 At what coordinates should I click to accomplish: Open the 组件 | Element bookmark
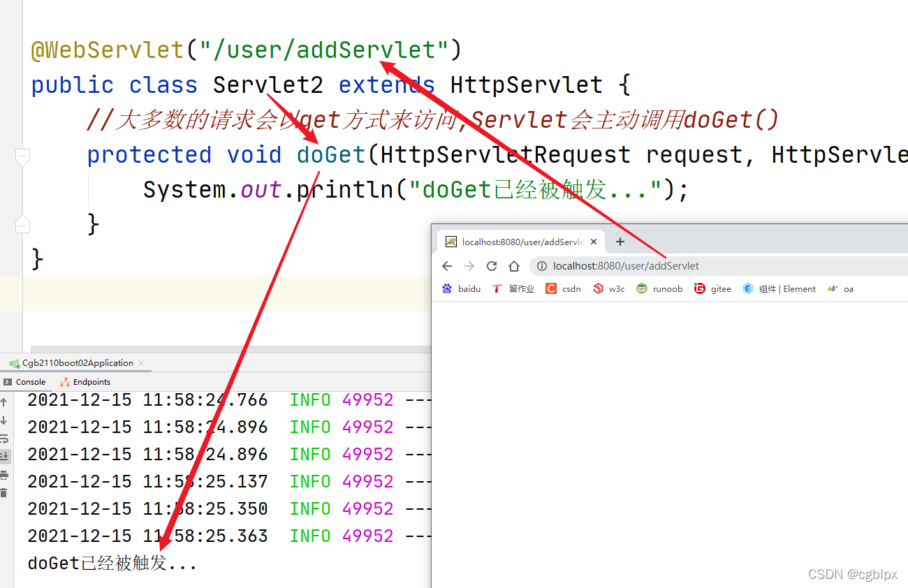pos(779,289)
